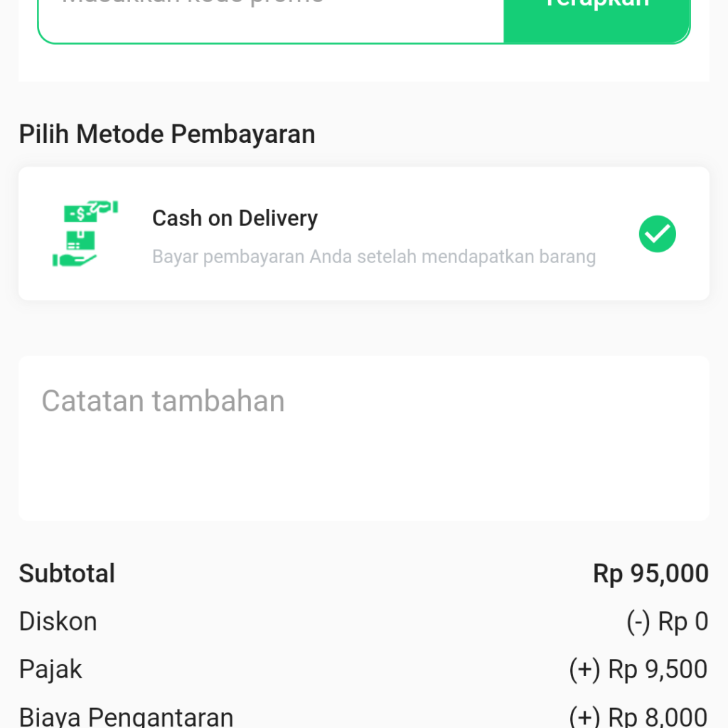
Task: Click empty area inside the additional notes box
Action: click(363, 469)
